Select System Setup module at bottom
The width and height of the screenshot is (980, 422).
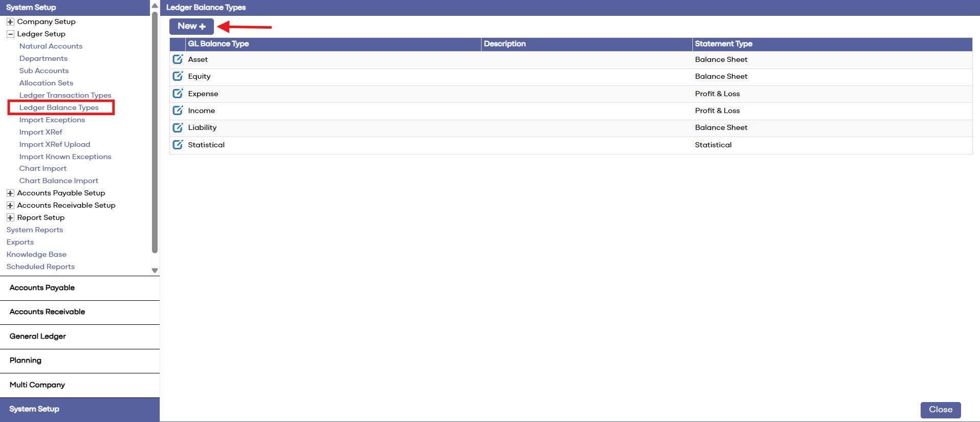(80, 409)
